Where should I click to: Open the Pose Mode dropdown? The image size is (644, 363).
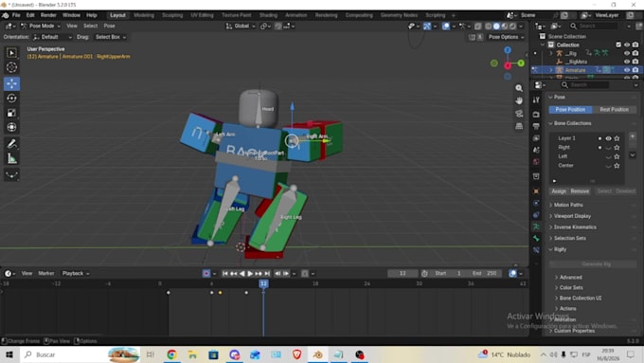point(40,26)
